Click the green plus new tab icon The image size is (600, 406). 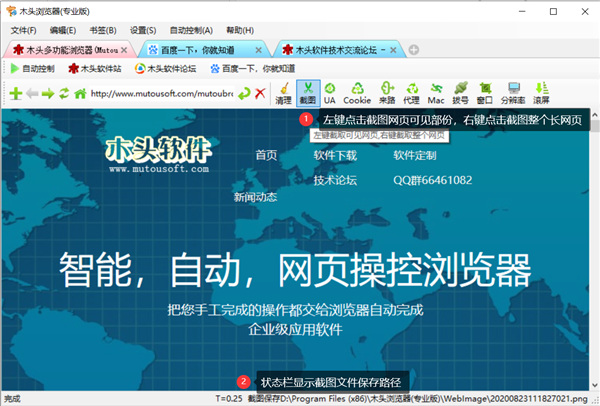[x=16, y=93]
